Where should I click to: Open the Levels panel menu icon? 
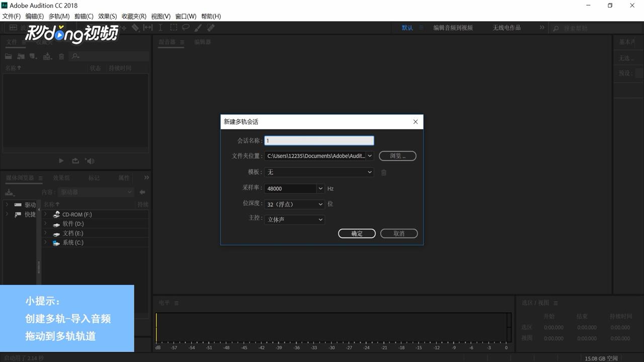coord(177,303)
